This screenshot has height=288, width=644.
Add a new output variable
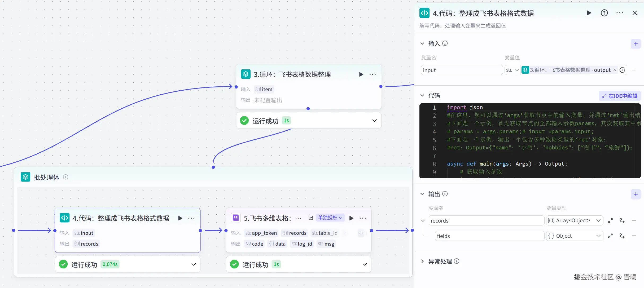[x=636, y=194]
